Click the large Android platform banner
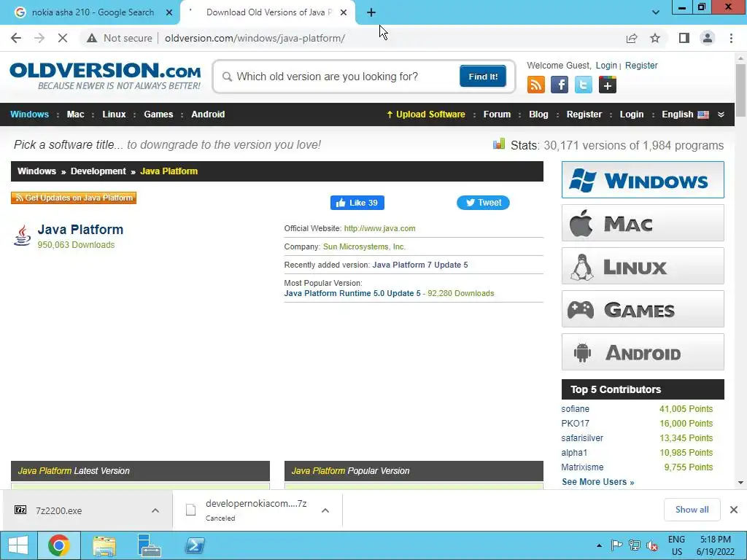Viewport: 747px width, 560px height. pyautogui.click(x=643, y=352)
